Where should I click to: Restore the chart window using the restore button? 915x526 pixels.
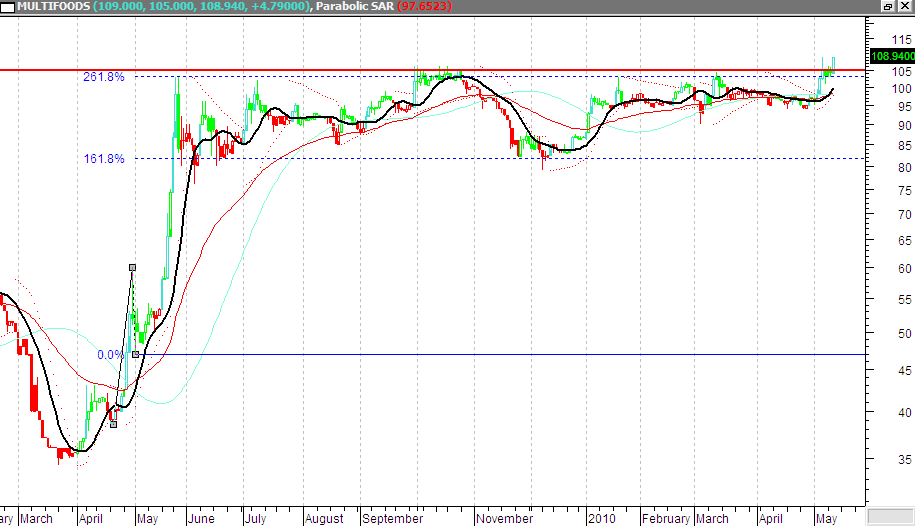[887, 7]
